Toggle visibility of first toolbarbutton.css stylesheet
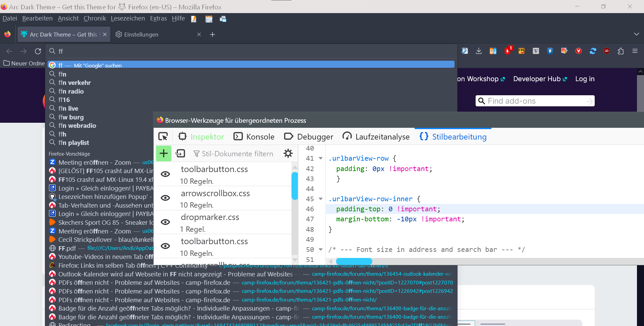Viewport: 644px width, 326px height. click(x=165, y=174)
